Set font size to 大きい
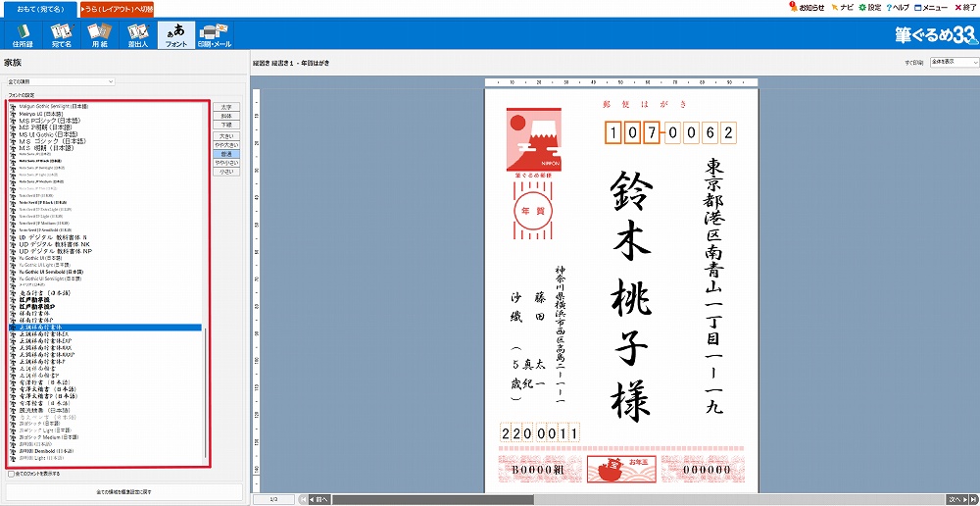 226,135
